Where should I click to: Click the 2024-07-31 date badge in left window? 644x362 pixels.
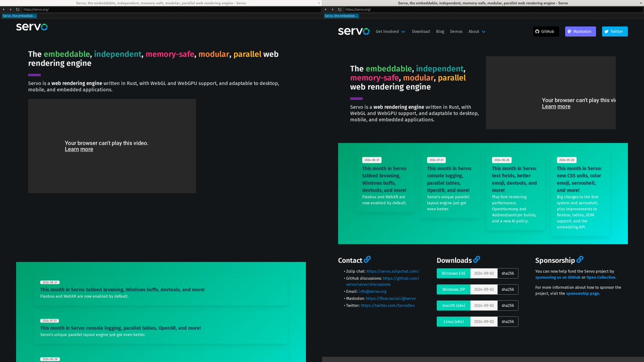(x=49, y=321)
